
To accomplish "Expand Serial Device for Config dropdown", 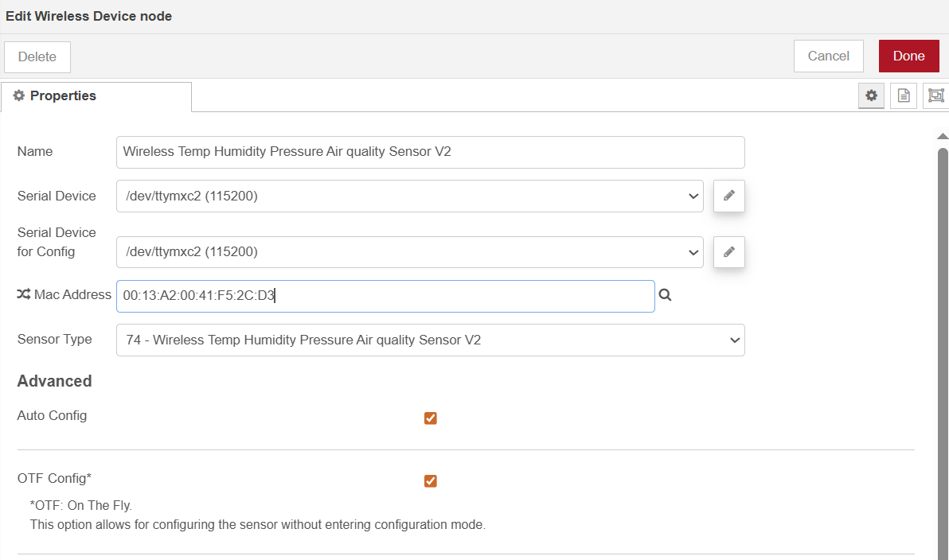I will tap(409, 252).
